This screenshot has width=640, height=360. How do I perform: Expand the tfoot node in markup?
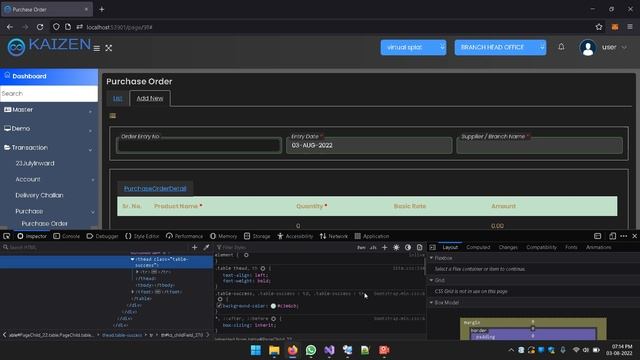point(133,292)
